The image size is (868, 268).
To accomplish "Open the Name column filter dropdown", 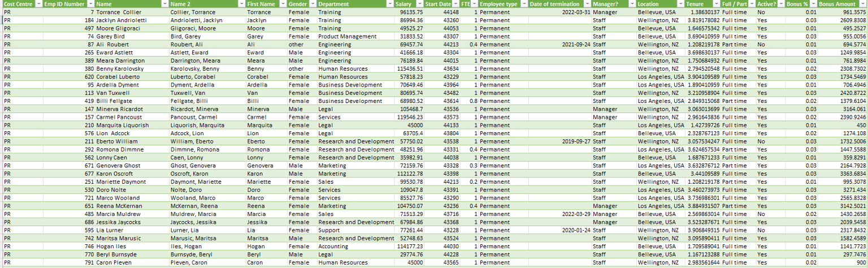I will pyautogui.click(x=165, y=4).
